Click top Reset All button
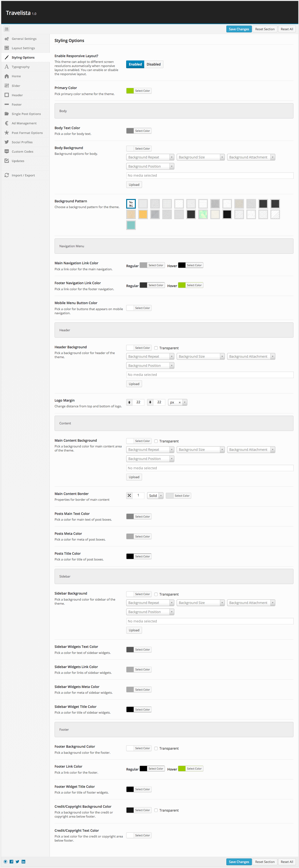299x868 pixels. pyautogui.click(x=287, y=29)
